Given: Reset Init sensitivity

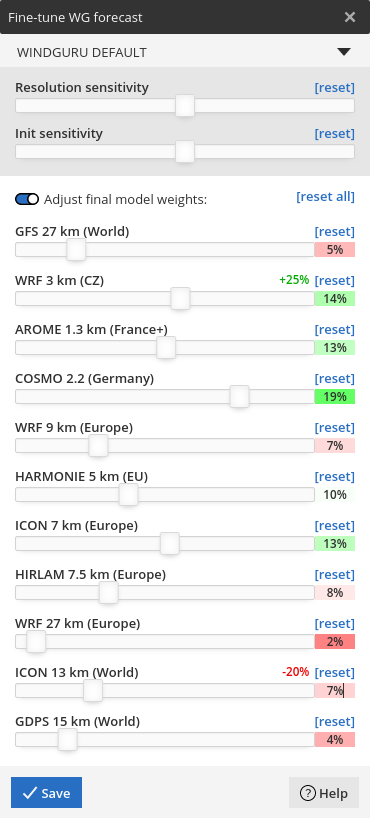Looking at the screenshot, I should tap(335, 134).
